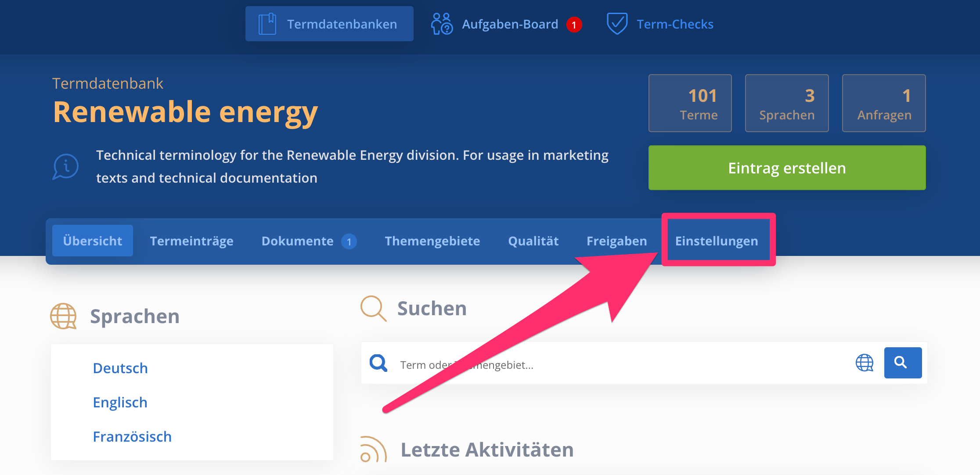Click the 3 Sprachen statistics tile
Viewport: 980px width, 475px height.
click(x=787, y=103)
